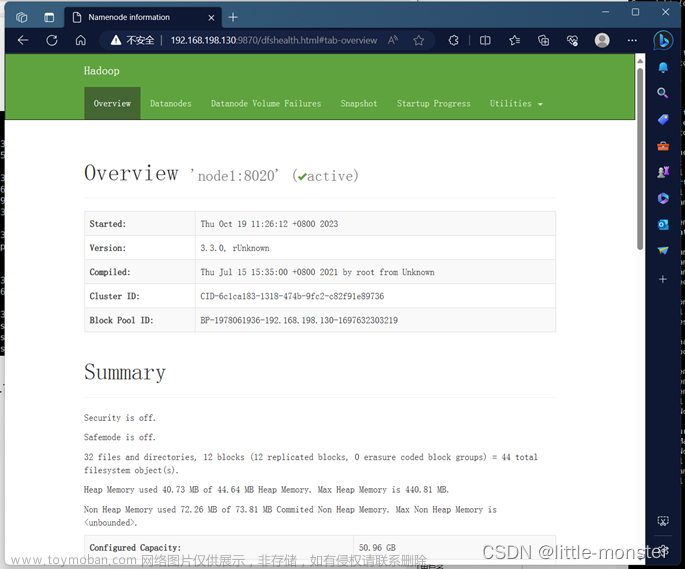Viewport: 685px width, 569px height.
Task: Open sidebar games chess icon
Action: 663,172
